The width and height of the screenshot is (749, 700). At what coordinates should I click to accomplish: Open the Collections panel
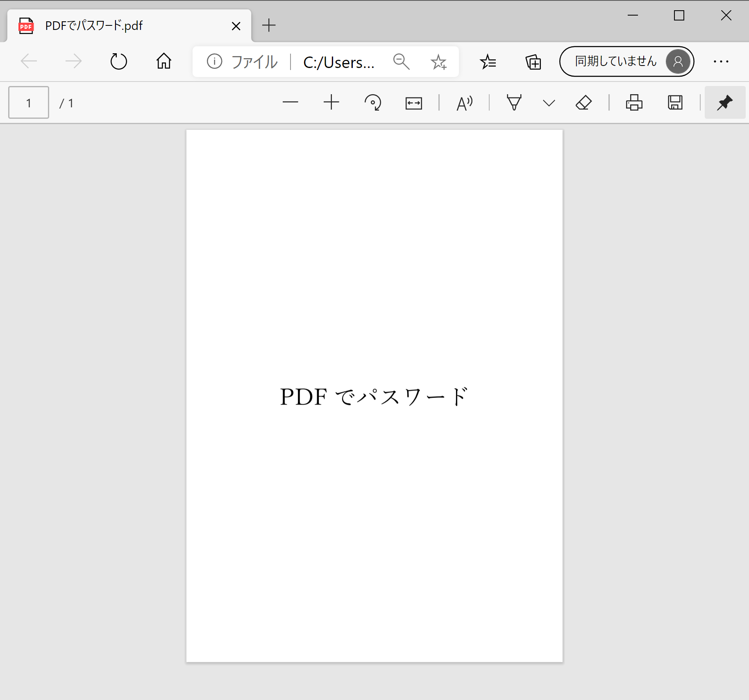click(533, 62)
